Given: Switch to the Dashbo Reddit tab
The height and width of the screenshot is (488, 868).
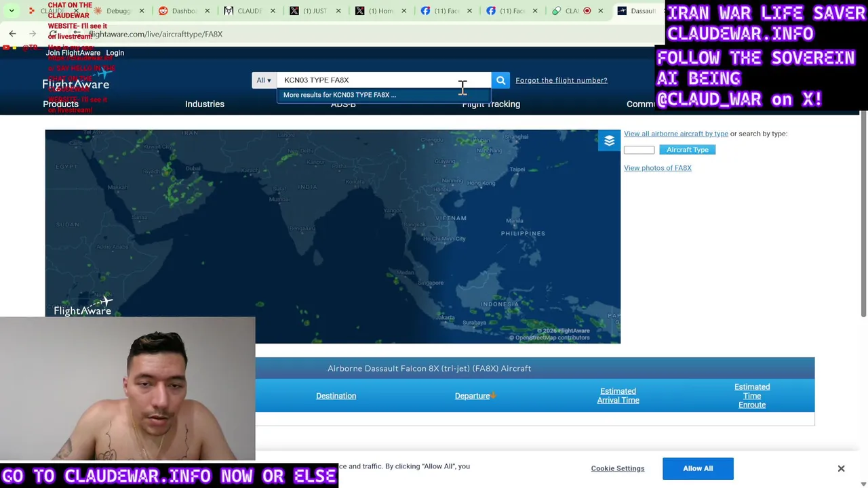Looking at the screenshot, I should 178,11.
